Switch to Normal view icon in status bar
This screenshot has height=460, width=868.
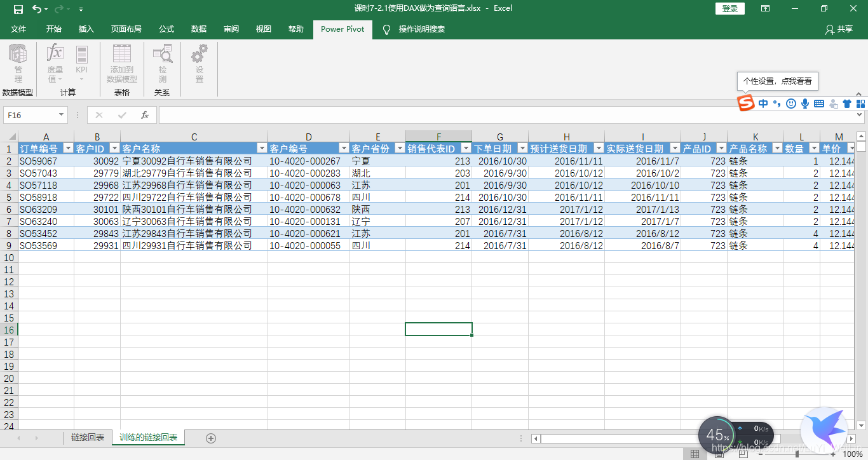click(695, 454)
